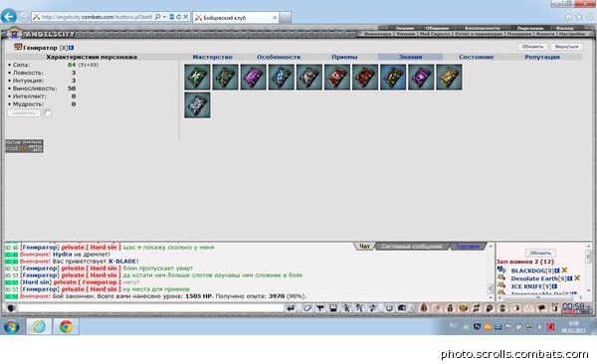597x364 pixels.
Task: Open info icon beside ICE KNIFE[9]
Action: [554, 286]
